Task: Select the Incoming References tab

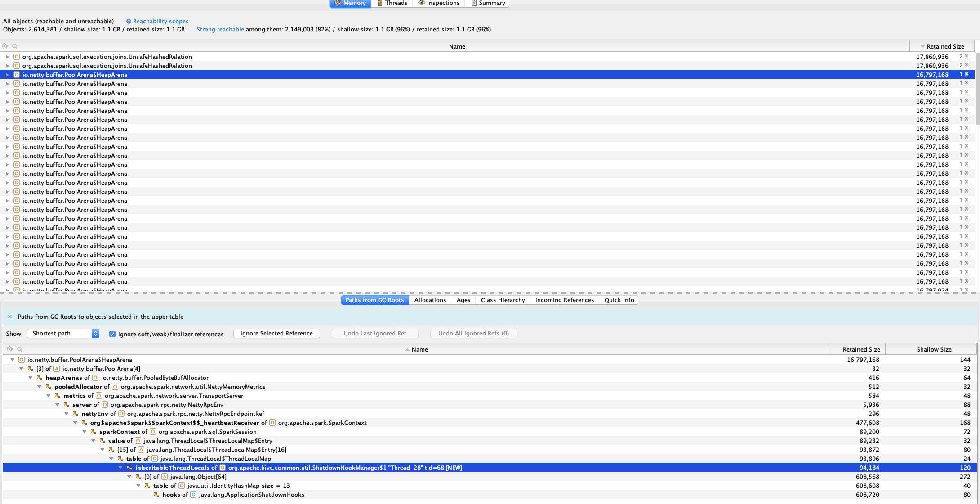Action: (x=564, y=300)
